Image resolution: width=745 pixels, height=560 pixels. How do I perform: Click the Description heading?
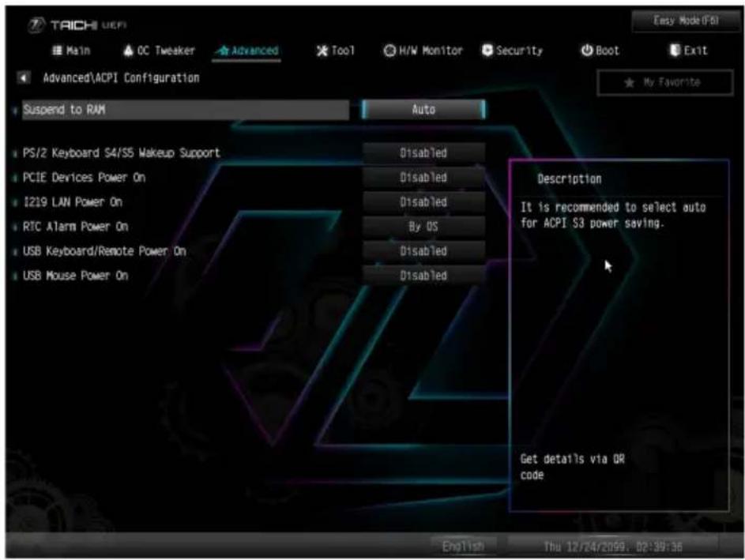[x=569, y=179]
